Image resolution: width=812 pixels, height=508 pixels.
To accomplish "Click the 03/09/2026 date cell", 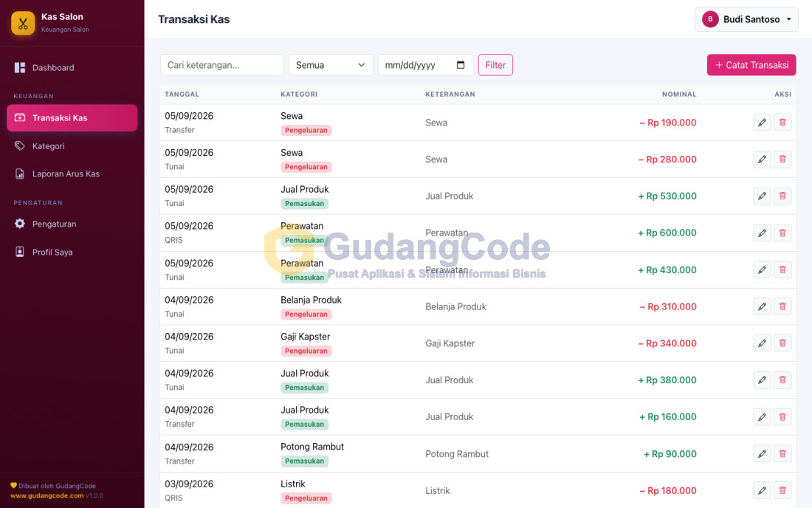I will point(189,484).
